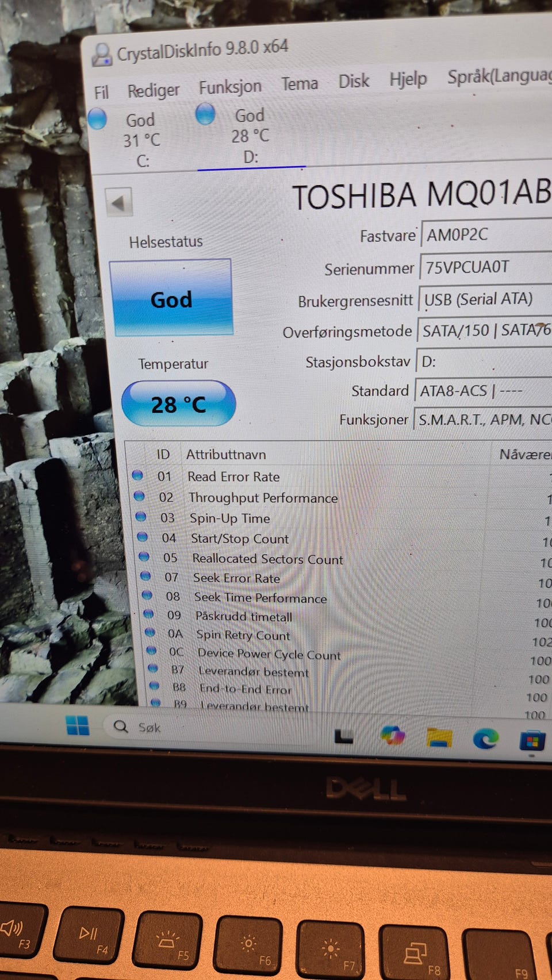
Task: Click the 28 °C temperature button
Action: click(178, 404)
